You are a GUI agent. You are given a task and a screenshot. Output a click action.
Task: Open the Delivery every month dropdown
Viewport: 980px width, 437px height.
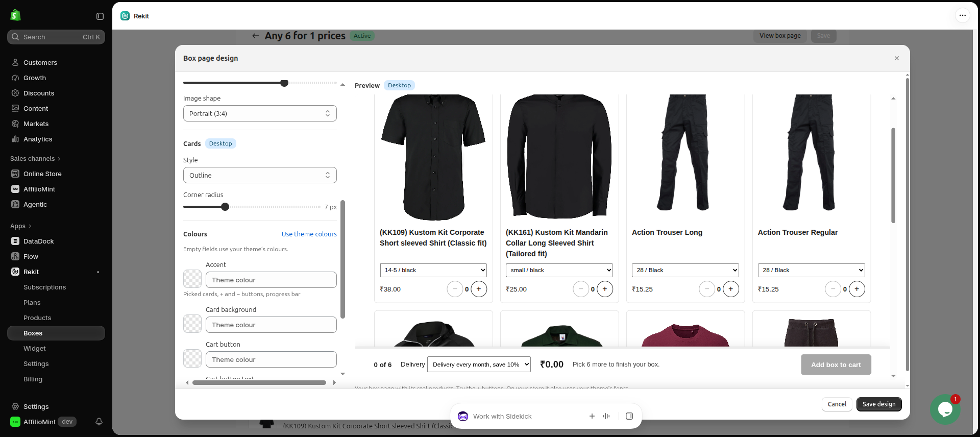coord(479,365)
